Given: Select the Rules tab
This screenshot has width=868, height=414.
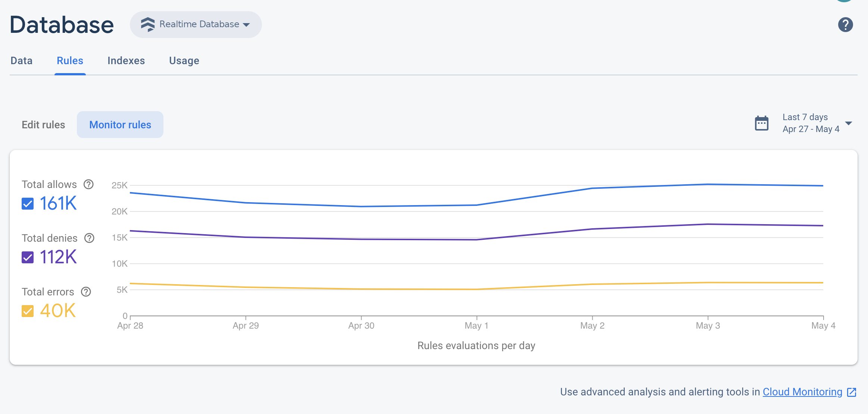Looking at the screenshot, I should [x=70, y=61].
